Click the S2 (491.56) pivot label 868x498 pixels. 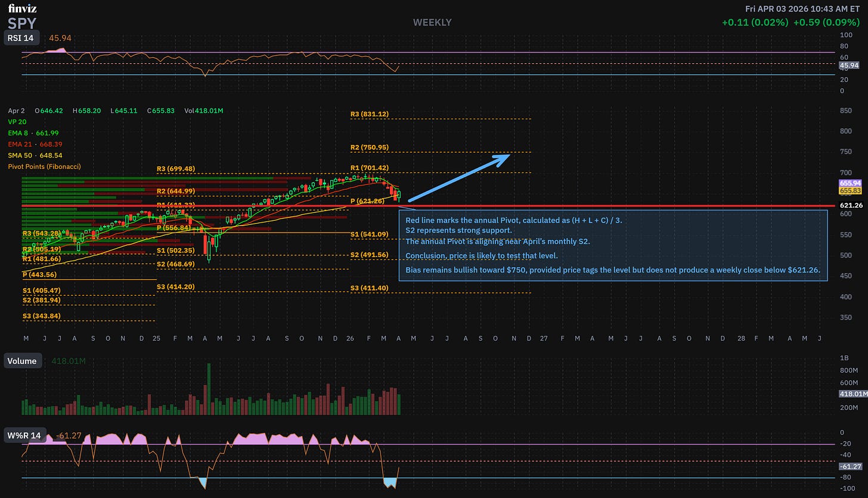click(x=370, y=255)
